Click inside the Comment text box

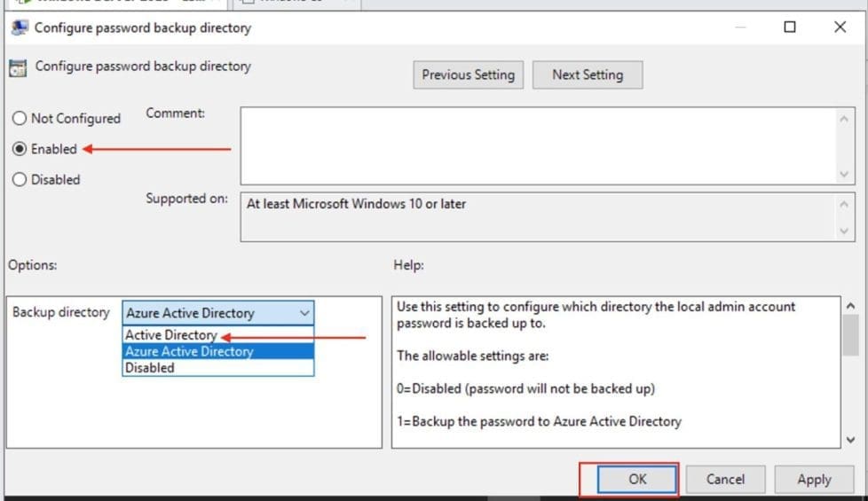pyautogui.click(x=537, y=146)
